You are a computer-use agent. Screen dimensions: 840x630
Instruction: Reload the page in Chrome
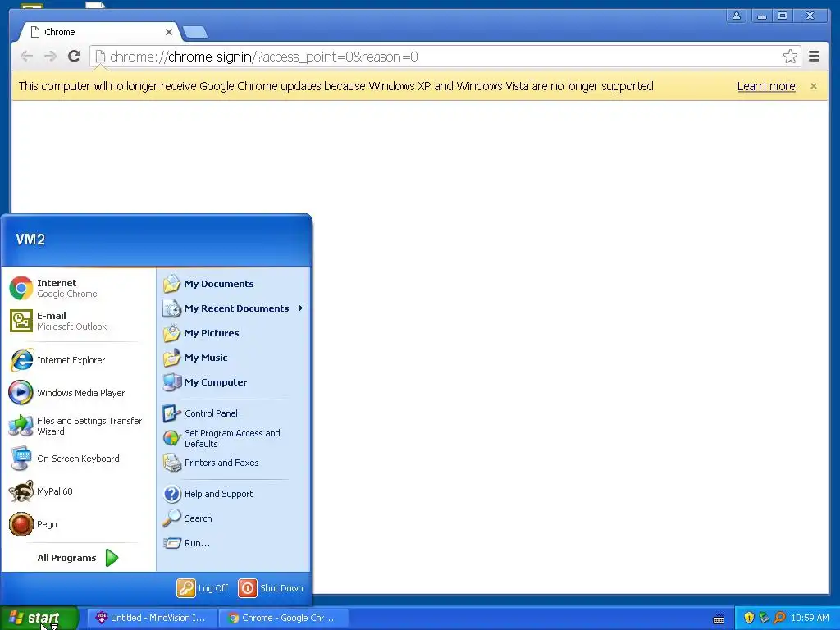(75, 57)
